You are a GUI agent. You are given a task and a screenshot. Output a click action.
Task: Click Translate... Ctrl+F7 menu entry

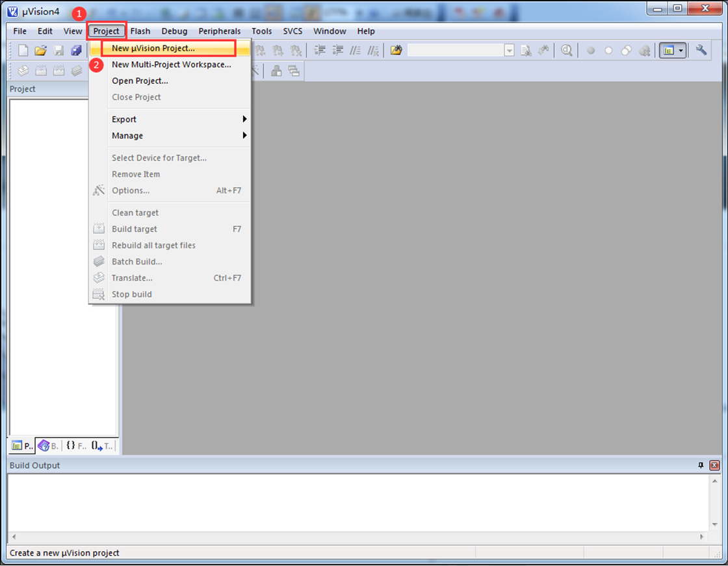tap(170, 277)
